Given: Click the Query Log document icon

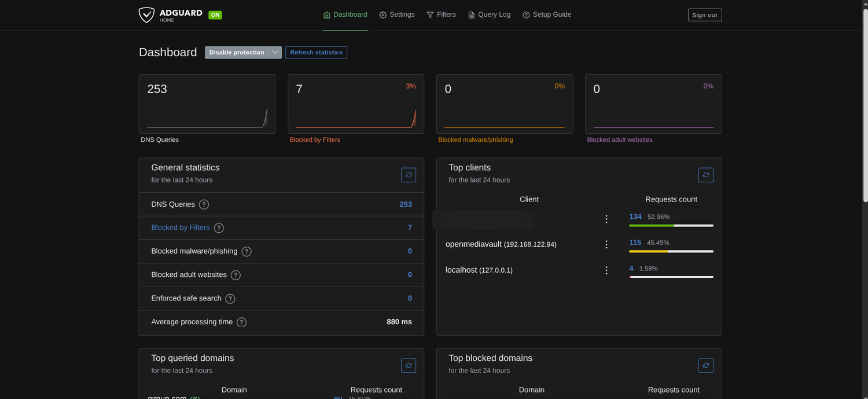Looking at the screenshot, I should tap(472, 15).
